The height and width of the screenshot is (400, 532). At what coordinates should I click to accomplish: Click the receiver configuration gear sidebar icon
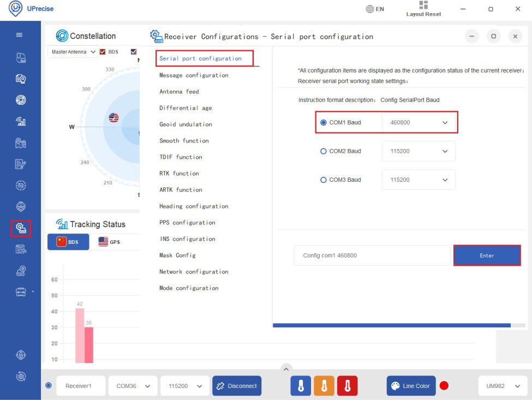pyautogui.click(x=21, y=228)
